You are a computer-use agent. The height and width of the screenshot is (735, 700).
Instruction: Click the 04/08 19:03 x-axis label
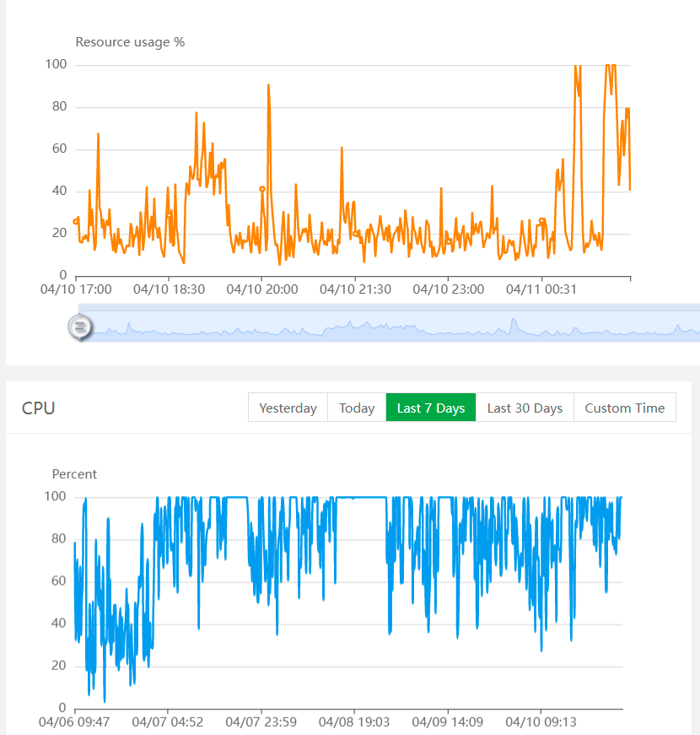(353, 722)
